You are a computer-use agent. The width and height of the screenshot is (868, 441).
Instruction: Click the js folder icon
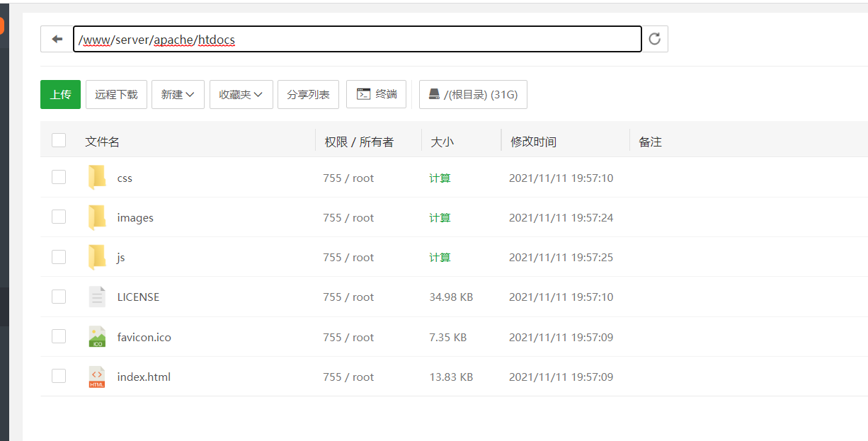coord(97,257)
